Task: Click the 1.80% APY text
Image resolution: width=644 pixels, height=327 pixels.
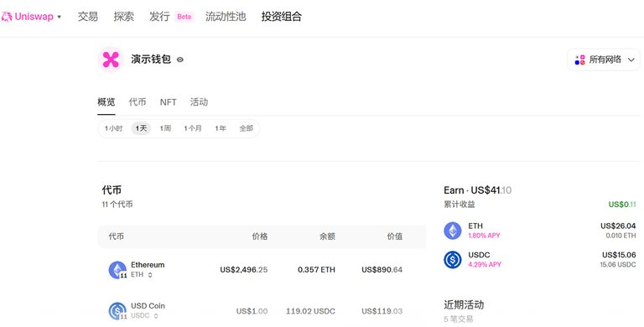Action: 484,236
